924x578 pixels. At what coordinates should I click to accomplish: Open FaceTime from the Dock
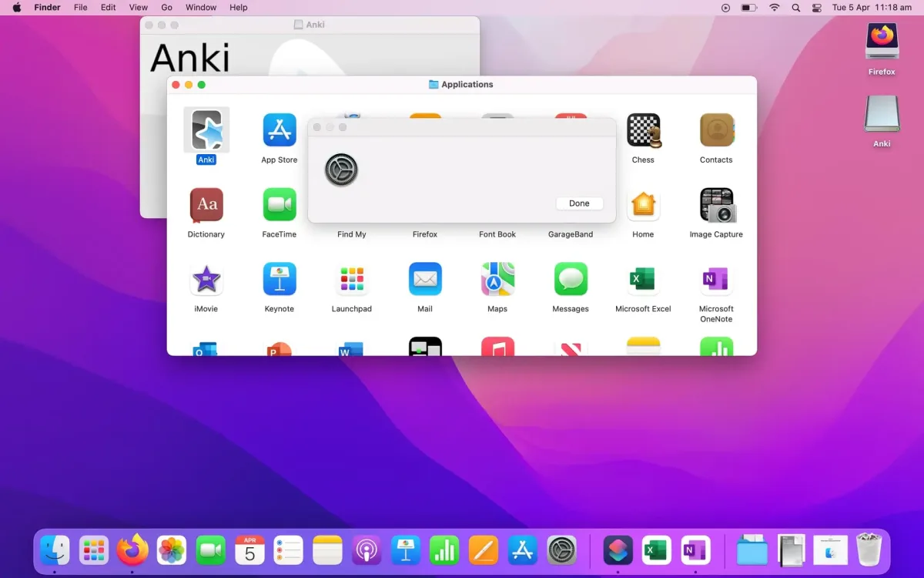pos(211,550)
